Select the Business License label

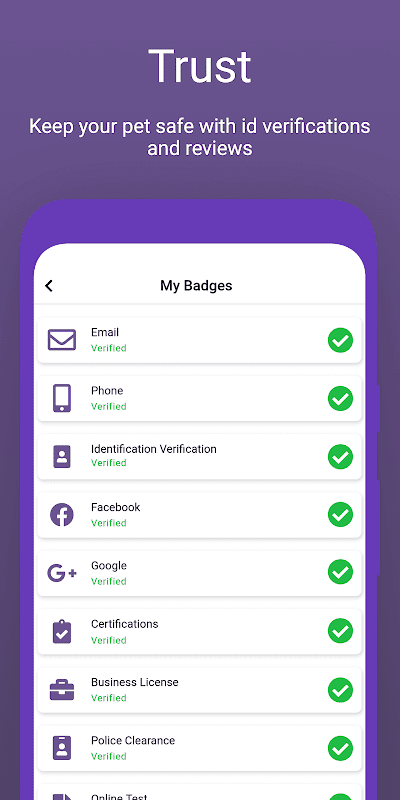(135, 682)
